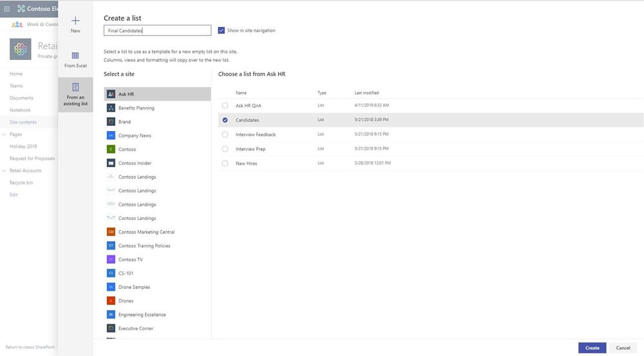644x356 pixels.
Task: Click the Edit navigation link
Action: coord(14,195)
